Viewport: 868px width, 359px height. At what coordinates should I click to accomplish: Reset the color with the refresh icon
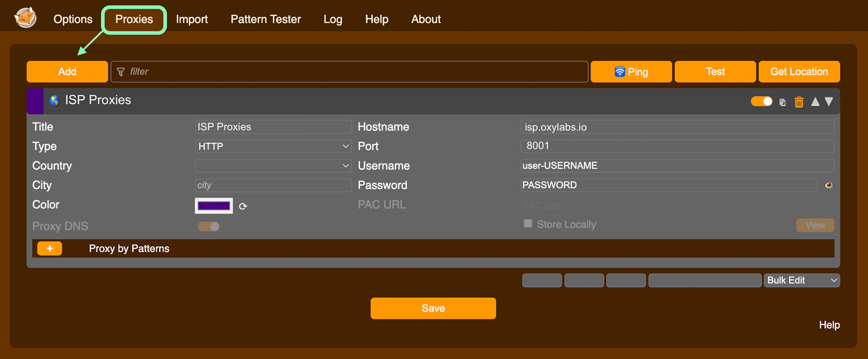tap(243, 206)
